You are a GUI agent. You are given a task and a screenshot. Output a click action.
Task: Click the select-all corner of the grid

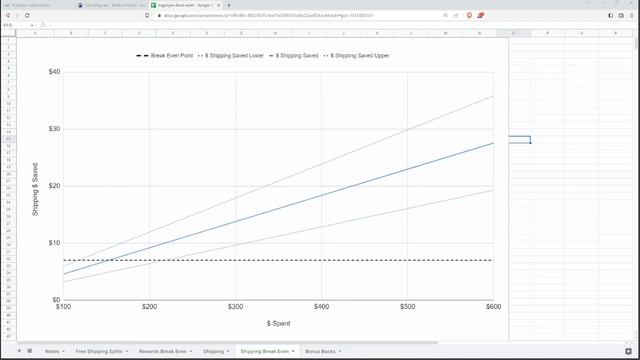pos(8,33)
